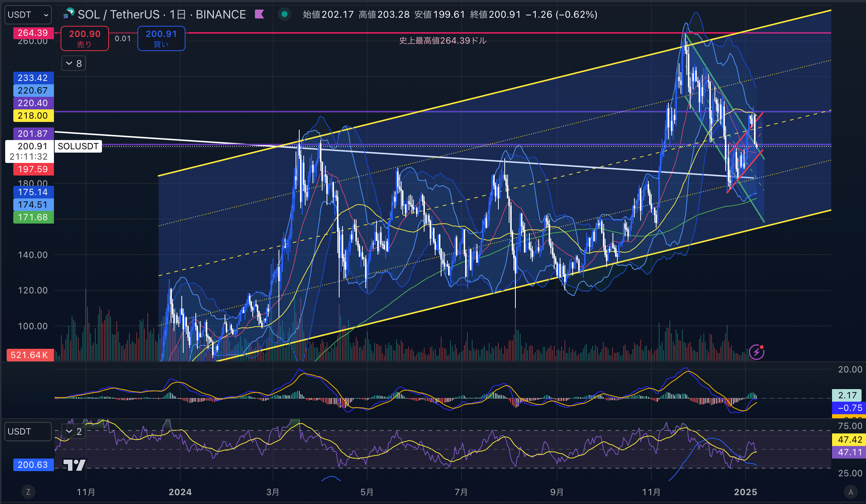866x504 pixels.
Task: Click the 始値202.17 open value
Action: tap(328, 14)
